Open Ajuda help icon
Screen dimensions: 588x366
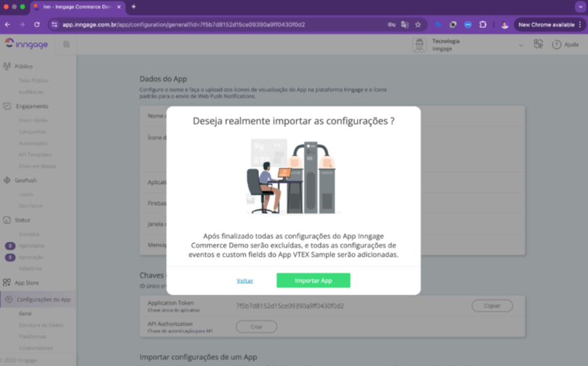[557, 45]
